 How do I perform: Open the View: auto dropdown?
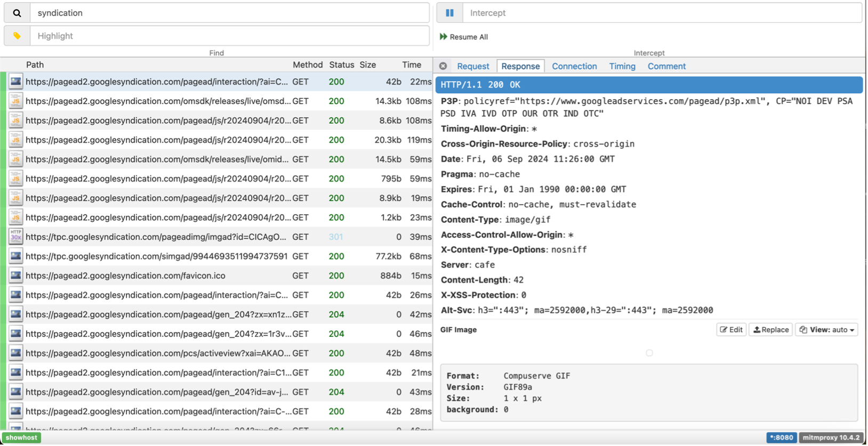click(826, 330)
